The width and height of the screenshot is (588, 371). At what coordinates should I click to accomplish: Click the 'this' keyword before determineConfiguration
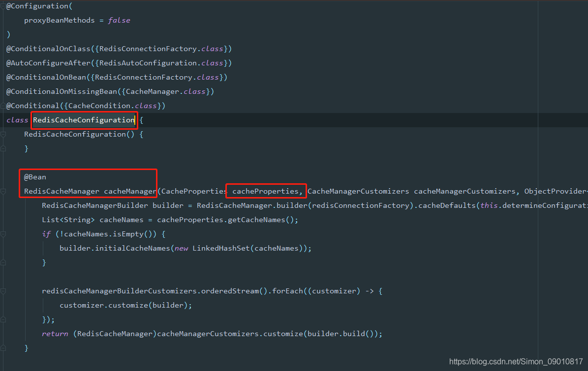pos(489,205)
